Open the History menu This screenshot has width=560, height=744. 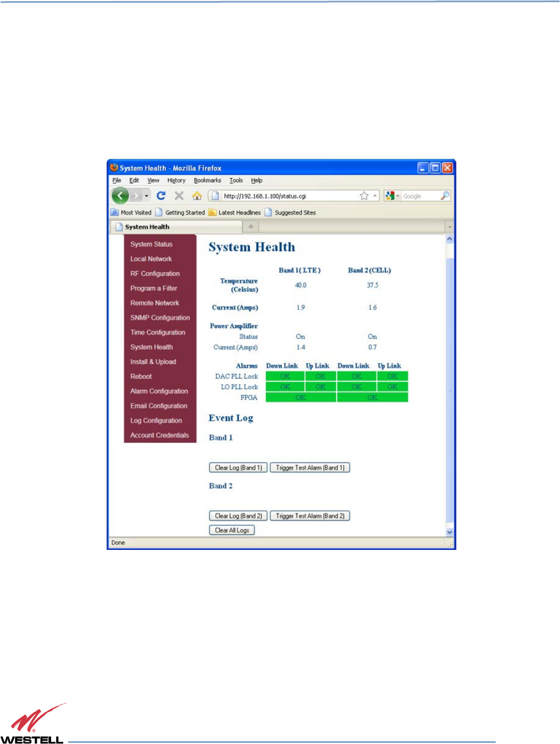coord(176,180)
